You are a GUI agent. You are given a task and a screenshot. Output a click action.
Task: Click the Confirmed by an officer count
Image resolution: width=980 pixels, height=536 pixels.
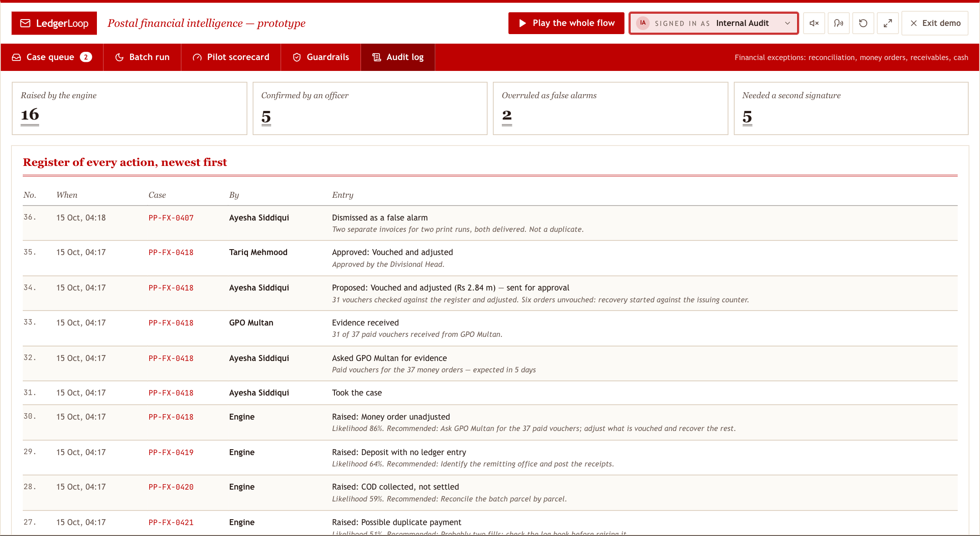click(x=266, y=117)
